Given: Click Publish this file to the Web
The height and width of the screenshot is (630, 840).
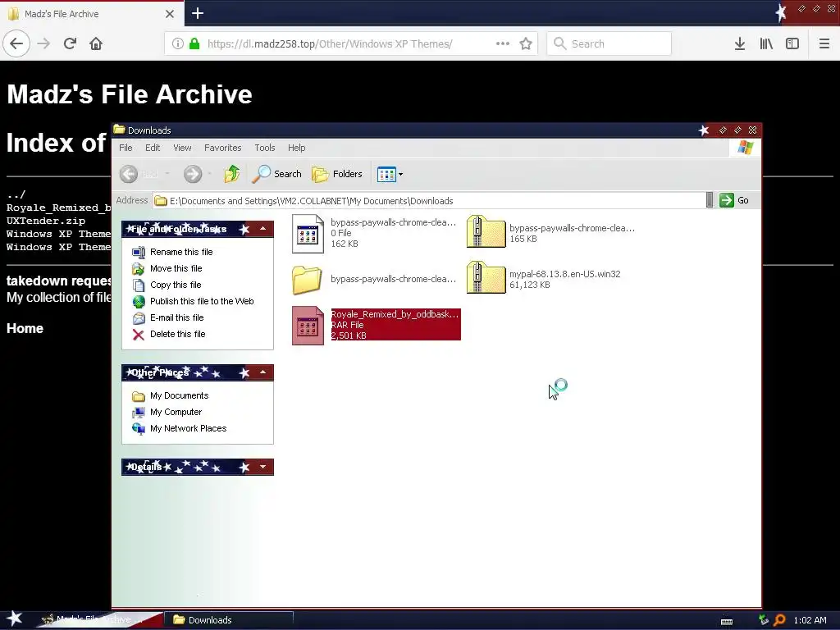Looking at the screenshot, I should pyautogui.click(x=192, y=301).
